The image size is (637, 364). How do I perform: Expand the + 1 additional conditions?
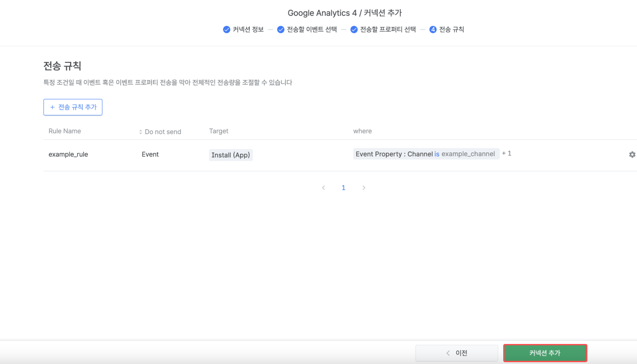pos(506,154)
